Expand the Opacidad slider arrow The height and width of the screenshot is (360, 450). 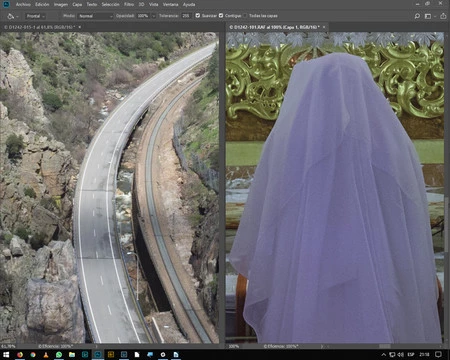154,16
